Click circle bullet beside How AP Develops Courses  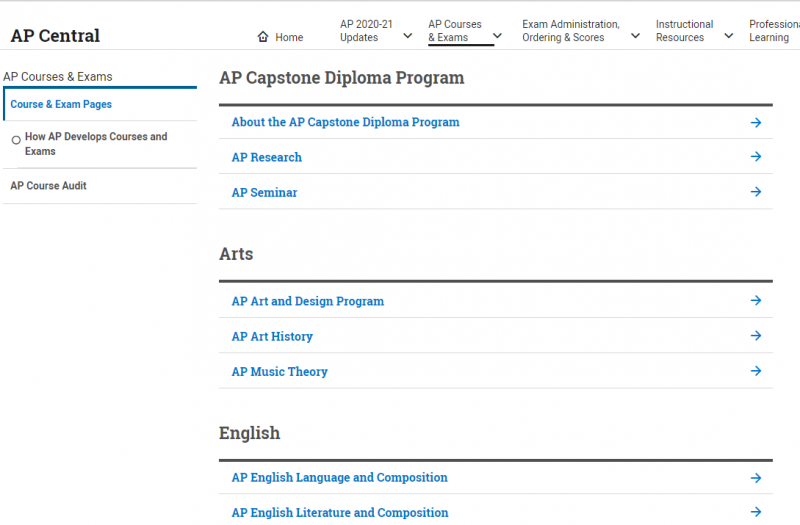tap(16, 140)
